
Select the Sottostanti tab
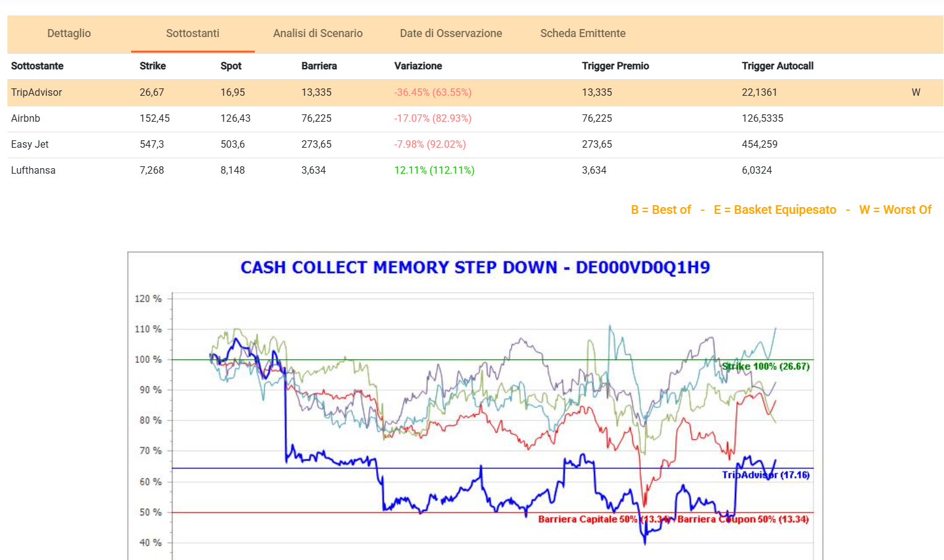(192, 33)
